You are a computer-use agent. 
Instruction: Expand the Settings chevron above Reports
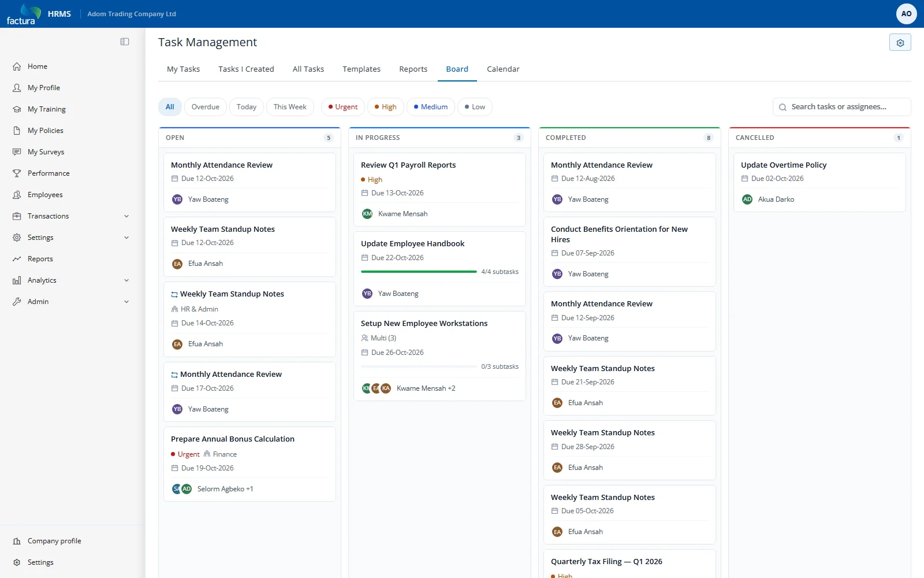126,238
